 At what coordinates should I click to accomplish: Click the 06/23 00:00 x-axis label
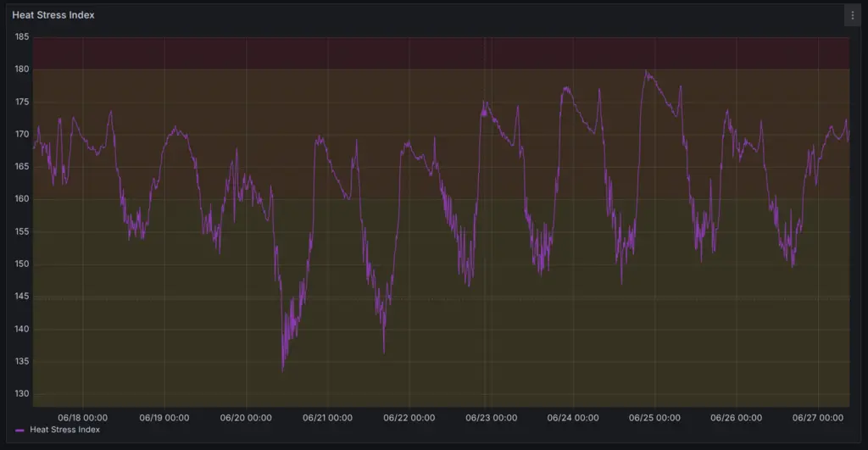pos(492,418)
